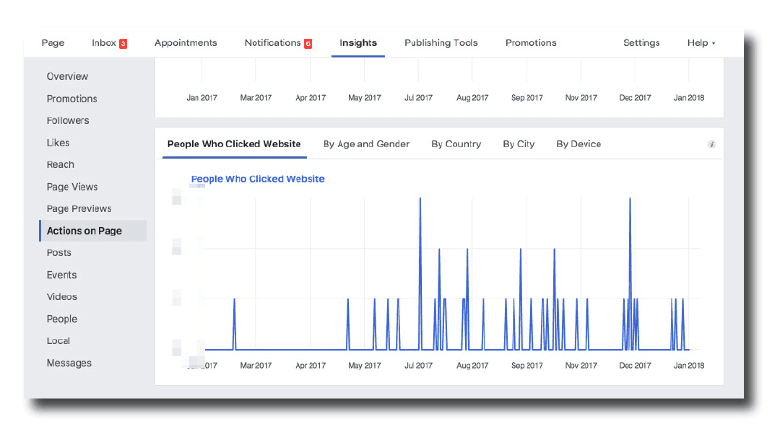Open the Local section

click(58, 341)
